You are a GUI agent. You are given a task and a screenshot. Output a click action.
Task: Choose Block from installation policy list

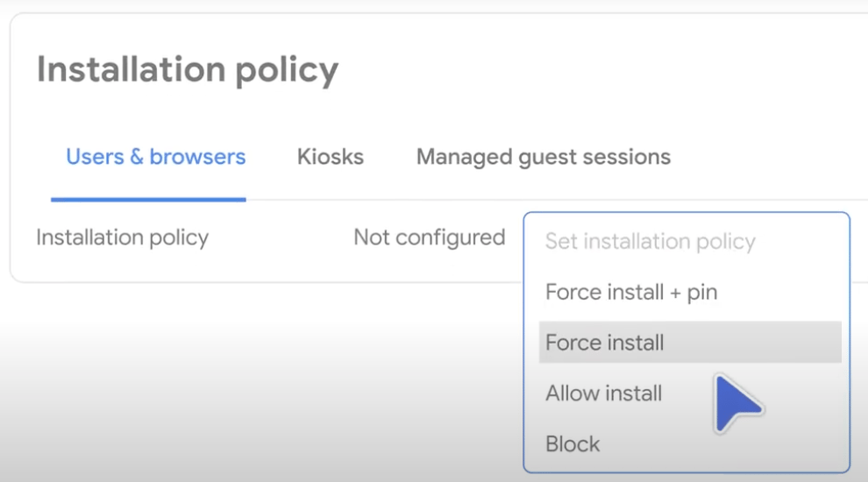(x=573, y=444)
